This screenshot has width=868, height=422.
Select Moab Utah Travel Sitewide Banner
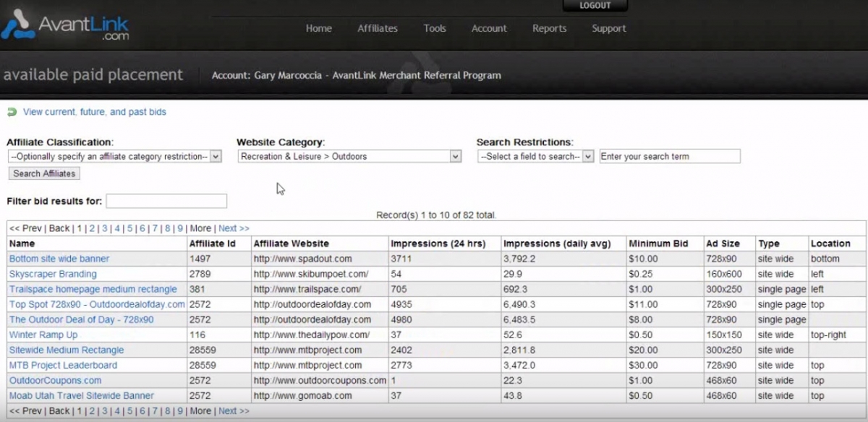pos(82,395)
